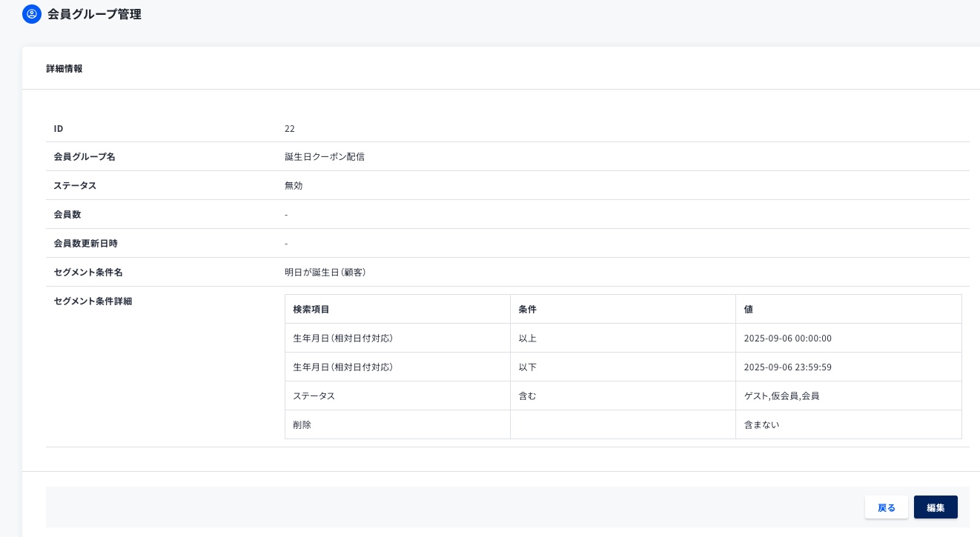Select the 詳細情報 section heading

click(x=64, y=69)
